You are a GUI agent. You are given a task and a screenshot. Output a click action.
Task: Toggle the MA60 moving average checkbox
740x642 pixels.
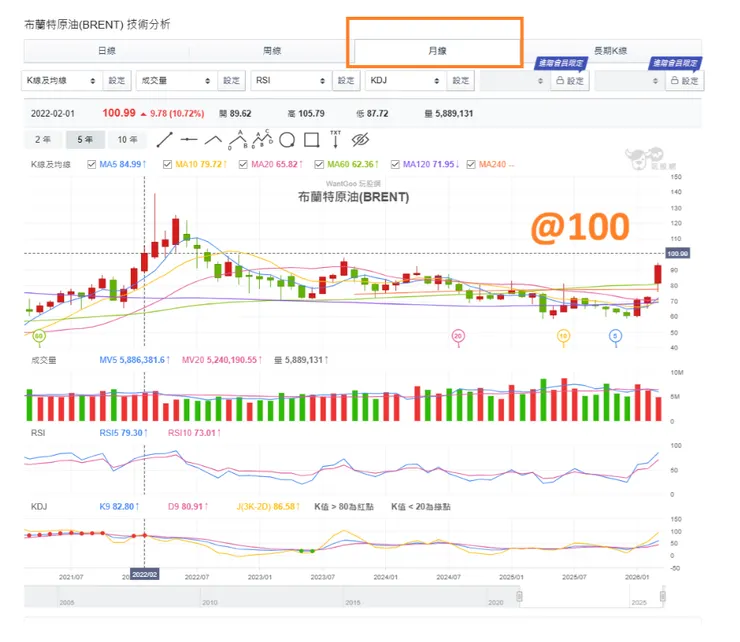coord(319,164)
